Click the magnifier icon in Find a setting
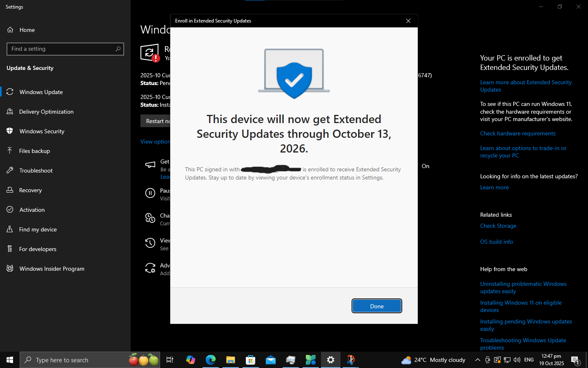This screenshot has width=588, height=368. [x=118, y=49]
